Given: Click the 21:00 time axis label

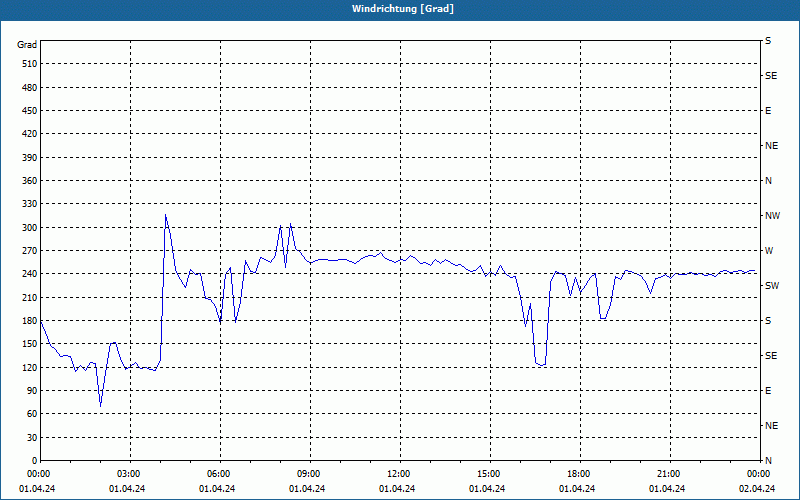Looking at the screenshot, I should click(669, 474).
